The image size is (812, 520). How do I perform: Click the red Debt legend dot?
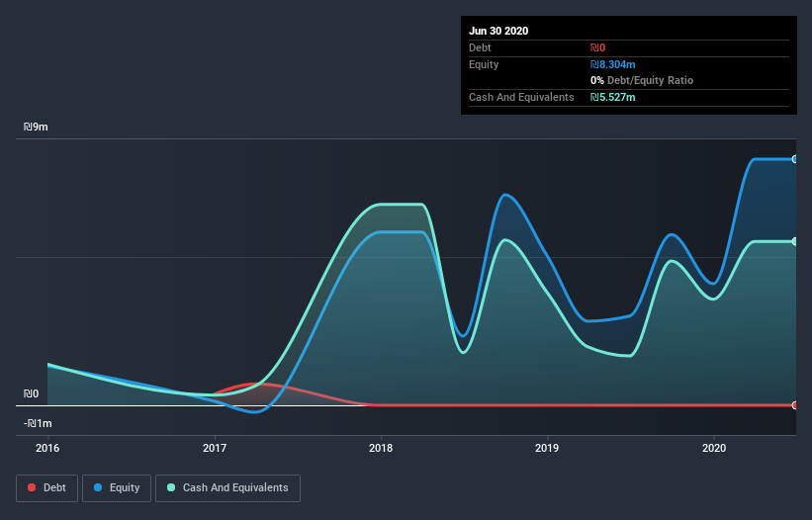32,487
